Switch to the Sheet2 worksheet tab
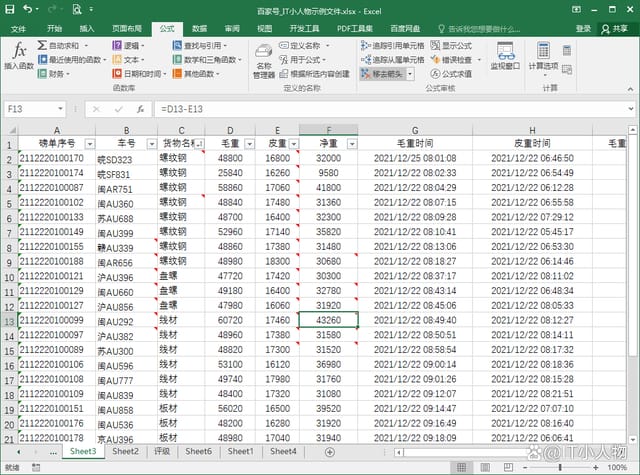 tap(125, 452)
